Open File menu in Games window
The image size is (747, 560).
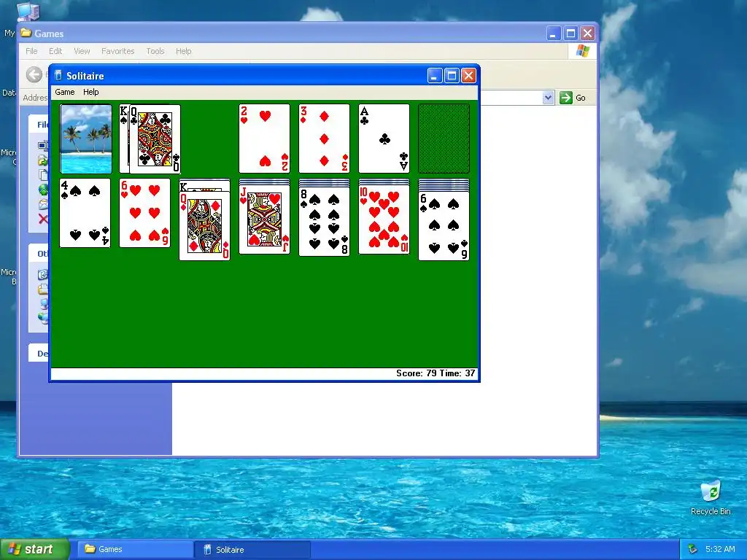pos(31,51)
